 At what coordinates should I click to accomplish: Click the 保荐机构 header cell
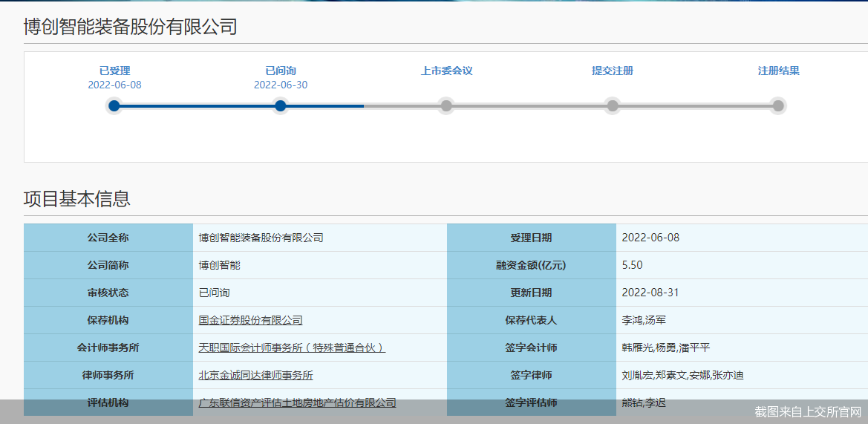[x=108, y=321]
